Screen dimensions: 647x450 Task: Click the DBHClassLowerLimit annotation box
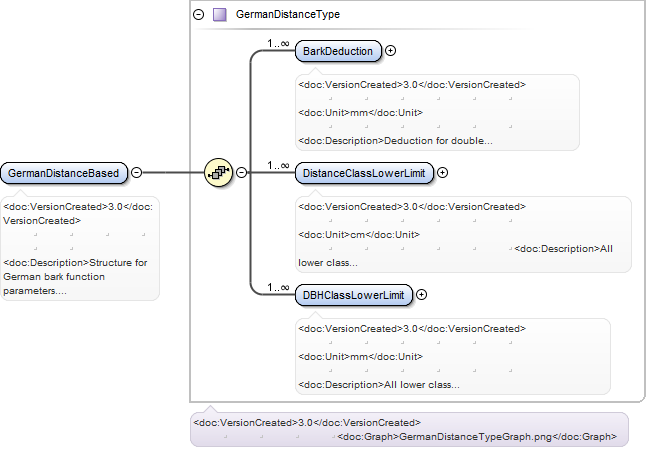pos(453,356)
